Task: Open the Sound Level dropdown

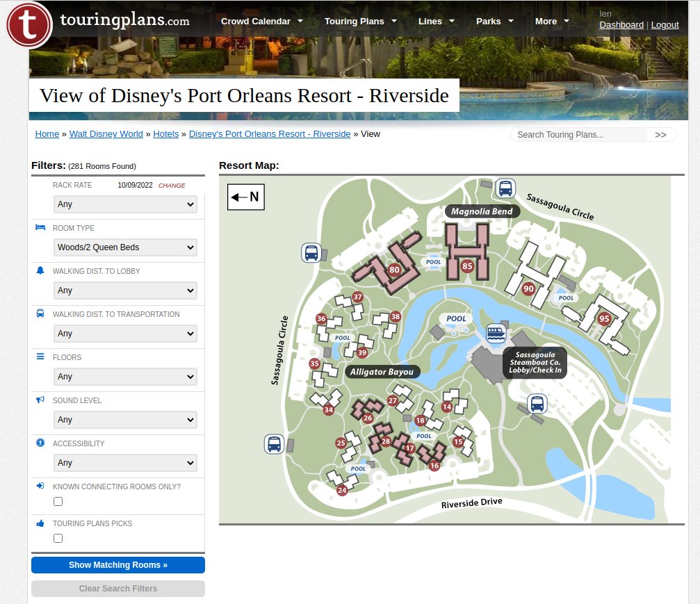Action: [125, 420]
